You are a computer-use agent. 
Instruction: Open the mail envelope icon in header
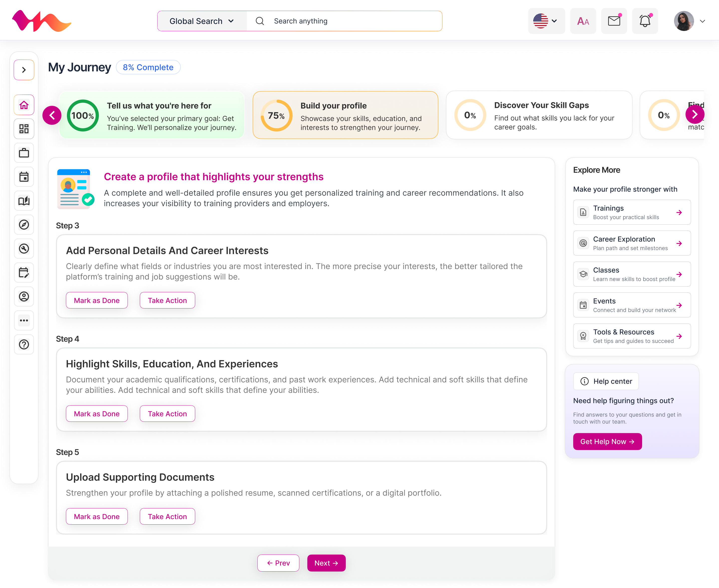point(614,21)
